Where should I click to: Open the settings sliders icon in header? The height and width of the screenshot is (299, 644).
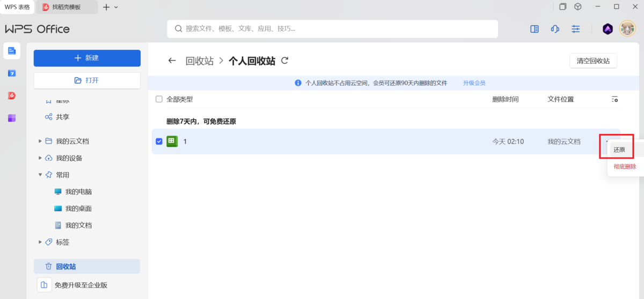point(576,29)
